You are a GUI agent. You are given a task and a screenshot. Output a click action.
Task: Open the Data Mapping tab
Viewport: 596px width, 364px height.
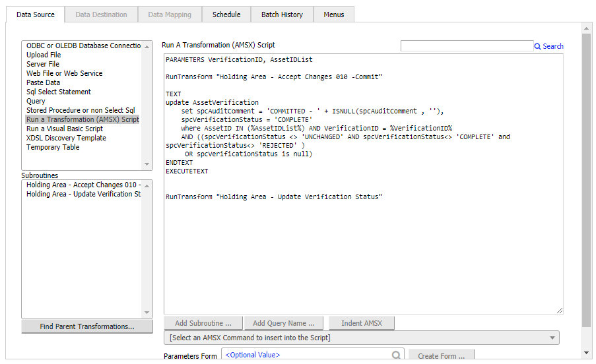pos(170,15)
